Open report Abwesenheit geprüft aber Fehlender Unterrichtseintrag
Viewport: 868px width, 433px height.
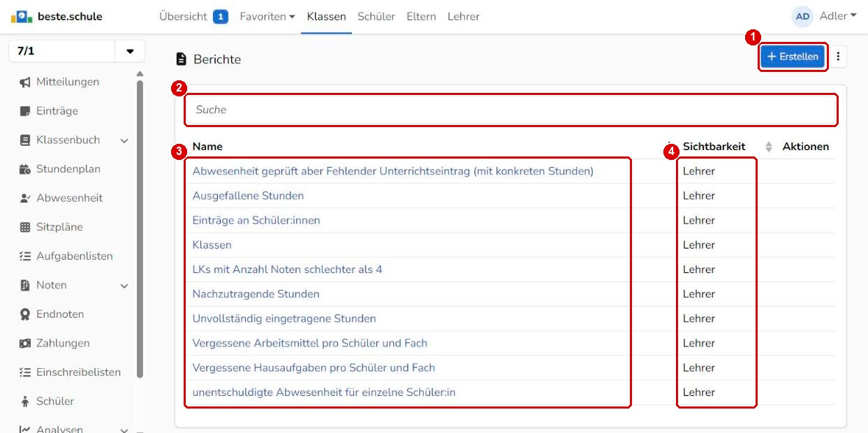tap(393, 171)
